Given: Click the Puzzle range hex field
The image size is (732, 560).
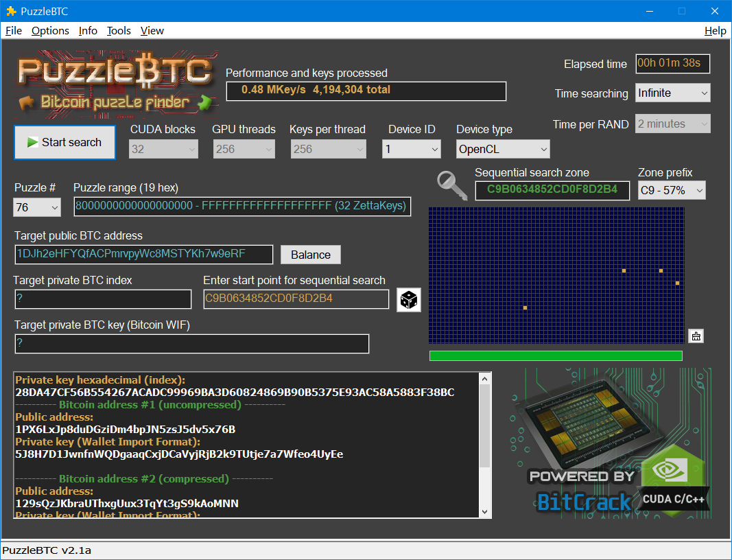Looking at the screenshot, I should click(242, 207).
